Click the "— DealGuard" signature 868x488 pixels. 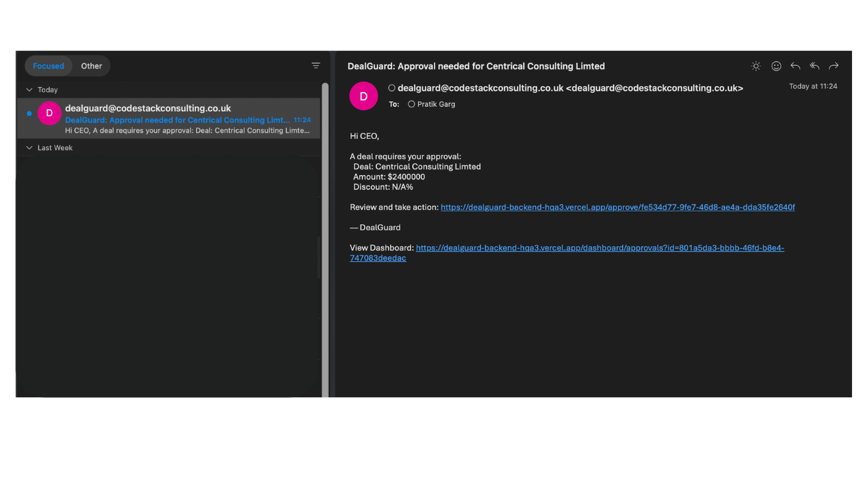[375, 228]
